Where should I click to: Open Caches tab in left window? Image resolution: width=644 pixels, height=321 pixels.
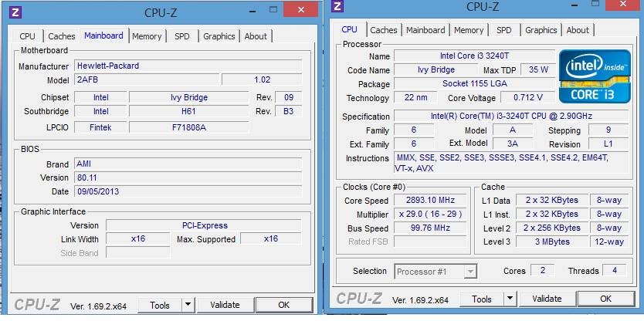[x=62, y=36]
